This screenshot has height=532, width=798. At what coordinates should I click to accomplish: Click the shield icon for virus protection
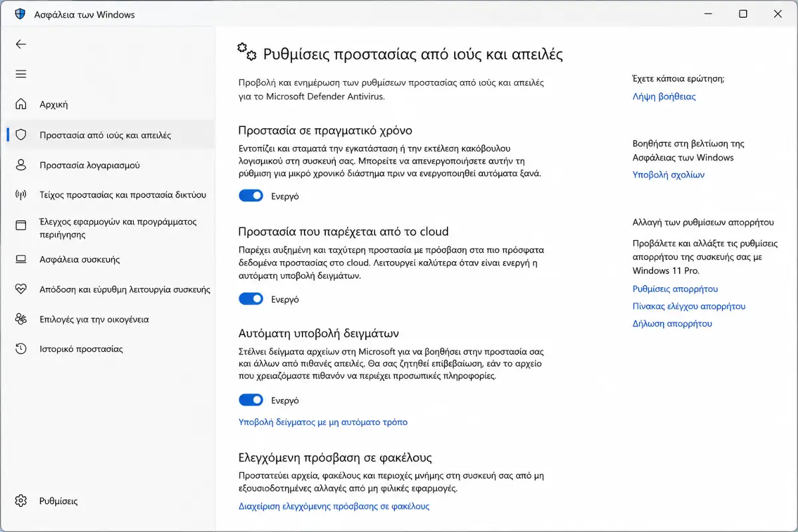21,135
